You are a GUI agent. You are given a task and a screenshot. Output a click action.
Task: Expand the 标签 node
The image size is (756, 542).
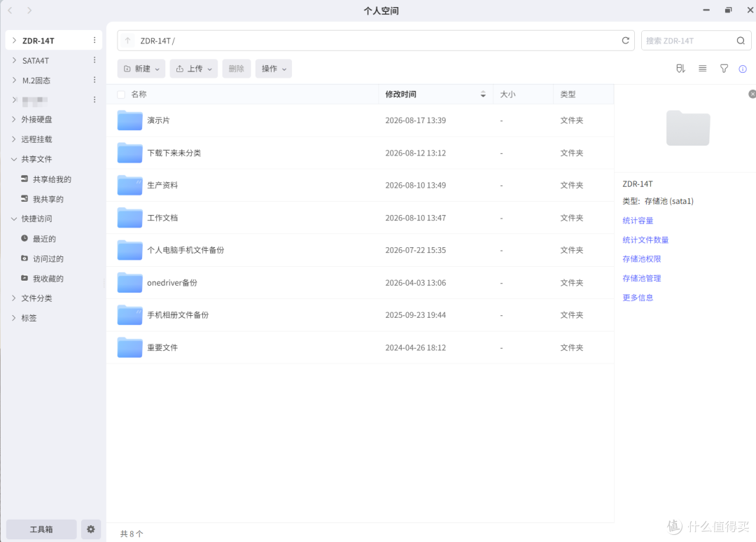click(14, 318)
